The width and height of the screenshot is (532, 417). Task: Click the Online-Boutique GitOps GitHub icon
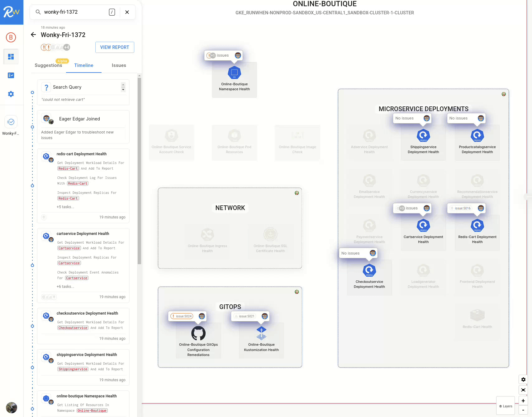click(x=198, y=333)
